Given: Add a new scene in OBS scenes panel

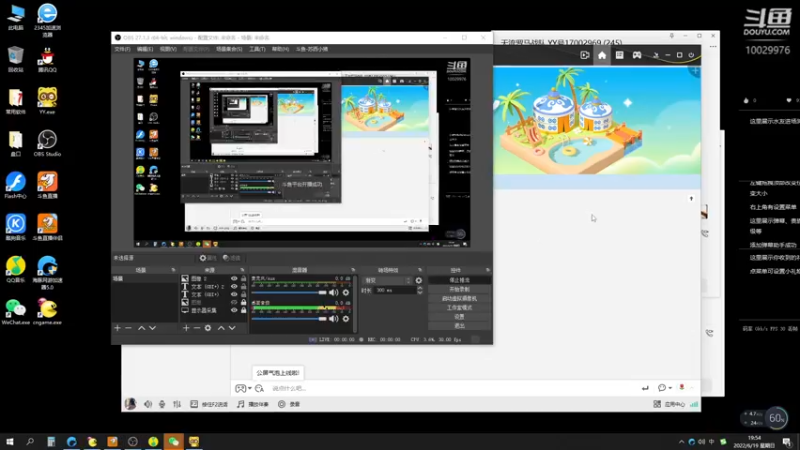Looking at the screenshot, I should coord(117,328).
